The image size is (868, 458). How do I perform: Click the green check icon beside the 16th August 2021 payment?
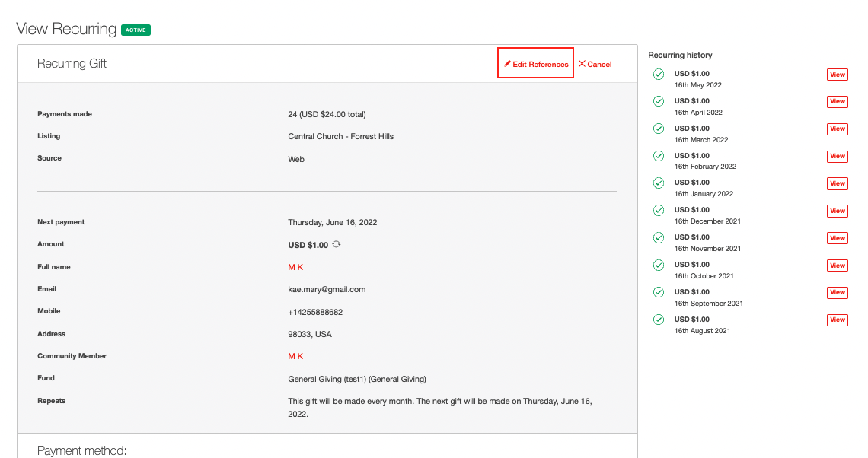tap(658, 320)
